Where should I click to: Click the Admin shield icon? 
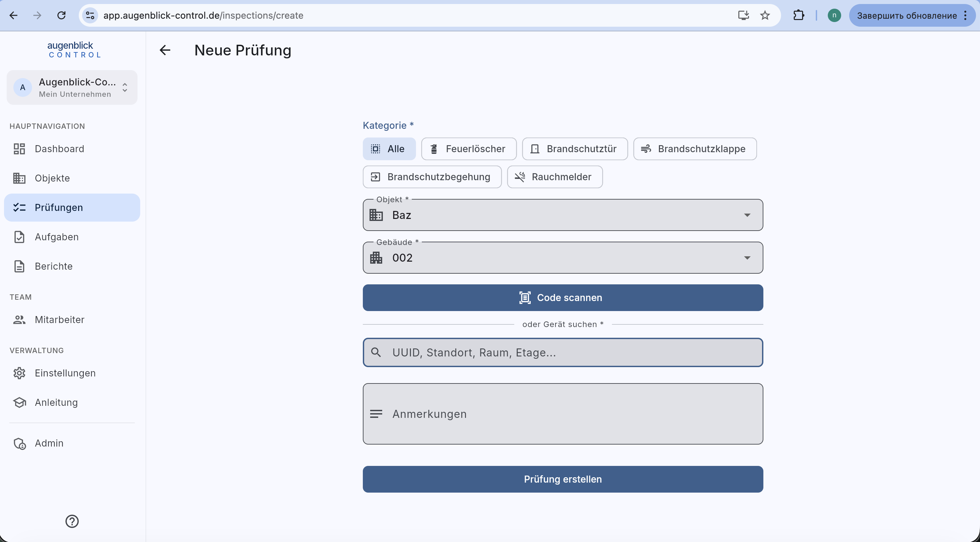pyautogui.click(x=19, y=443)
